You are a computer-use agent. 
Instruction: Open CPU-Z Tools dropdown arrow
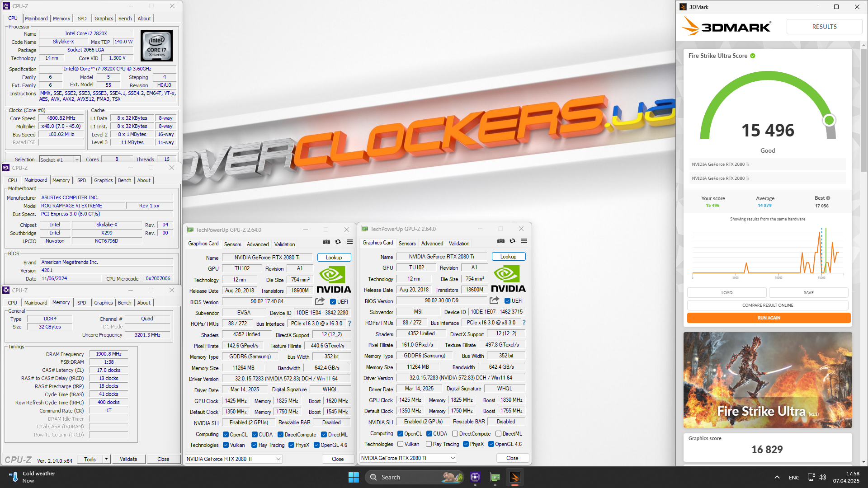coord(106,459)
